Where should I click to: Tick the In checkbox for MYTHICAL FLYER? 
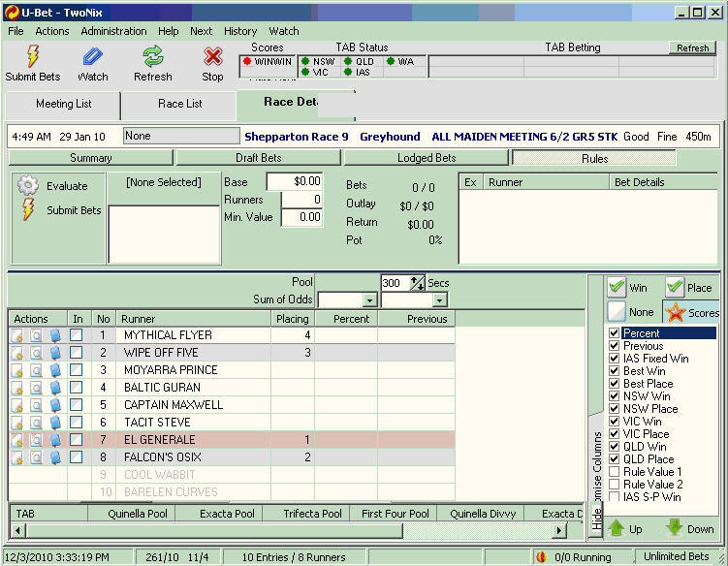[x=76, y=335]
